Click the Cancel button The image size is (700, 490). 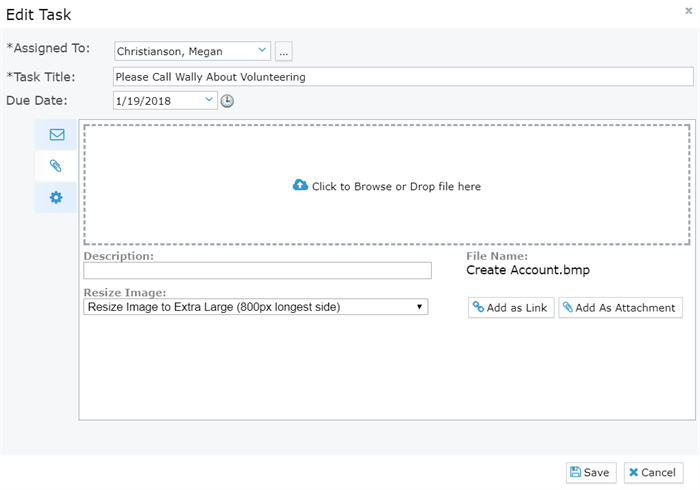653,473
